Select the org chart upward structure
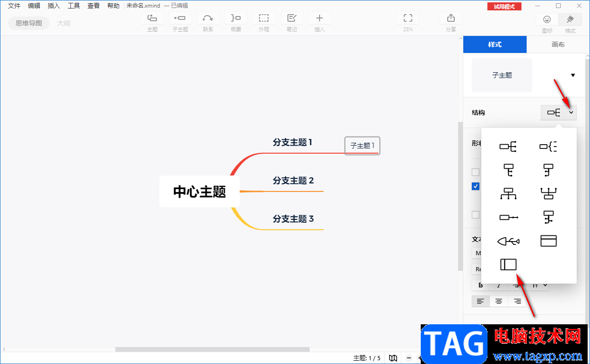Screen dimensions: 590x364 tap(548, 193)
